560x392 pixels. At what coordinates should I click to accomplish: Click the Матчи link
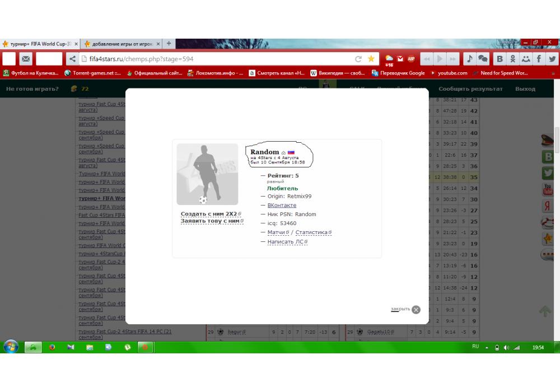(277, 232)
